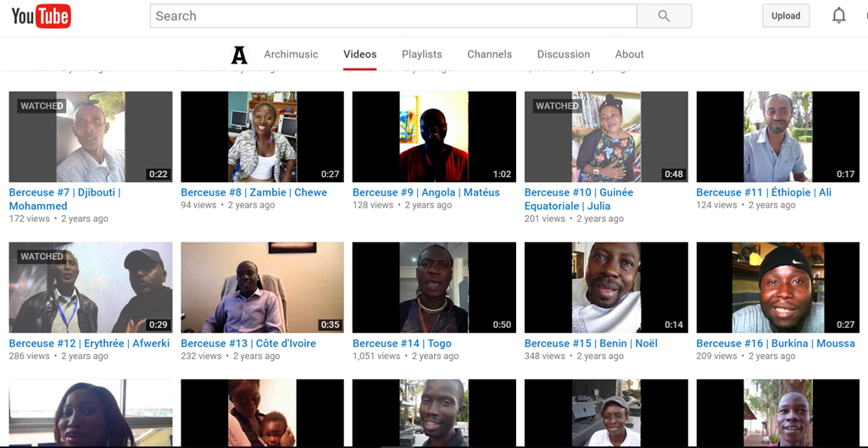The height and width of the screenshot is (448, 868).
Task: Click title link Berceuse #9 | Angola | Matéus
Action: (x=426, y=192)
